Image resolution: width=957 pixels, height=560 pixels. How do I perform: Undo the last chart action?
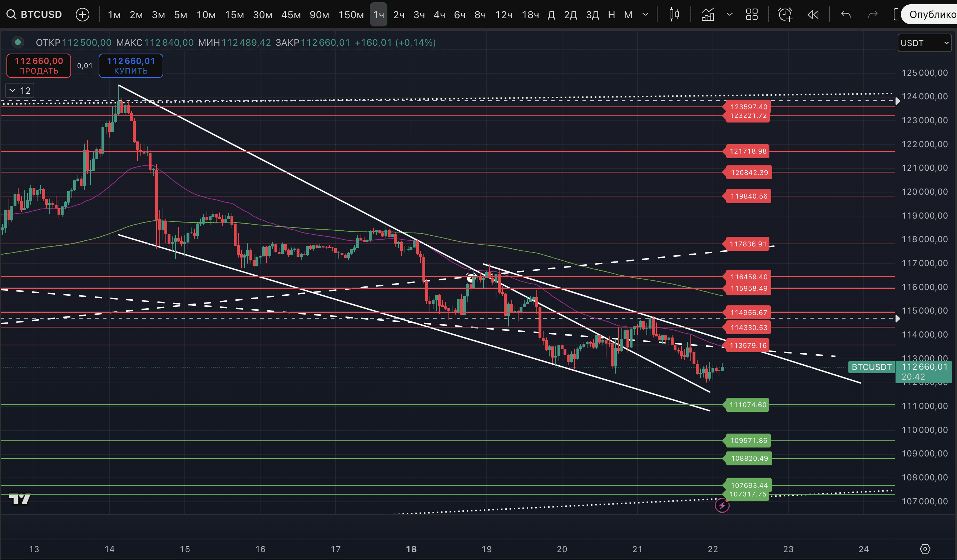[x=846, y=14]
